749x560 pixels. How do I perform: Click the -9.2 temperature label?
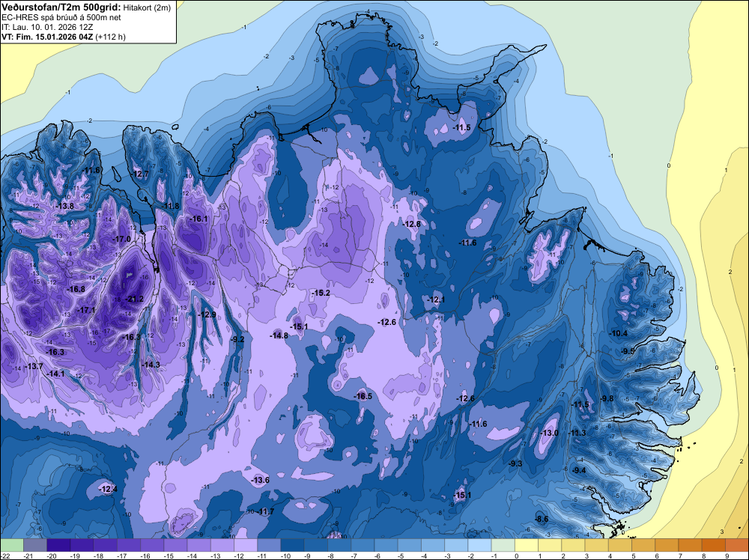coord(237,339)
